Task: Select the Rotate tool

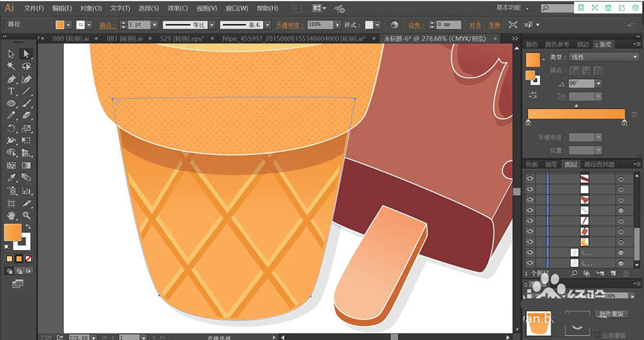Action: pos(11,128)
